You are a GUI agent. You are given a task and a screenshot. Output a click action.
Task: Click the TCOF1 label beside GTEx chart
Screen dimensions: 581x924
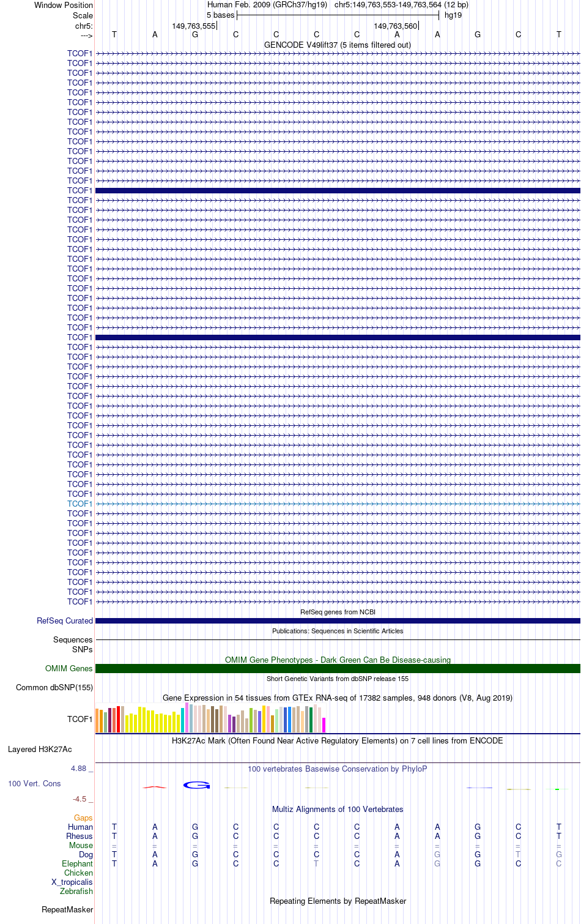(x=80, y=719)
